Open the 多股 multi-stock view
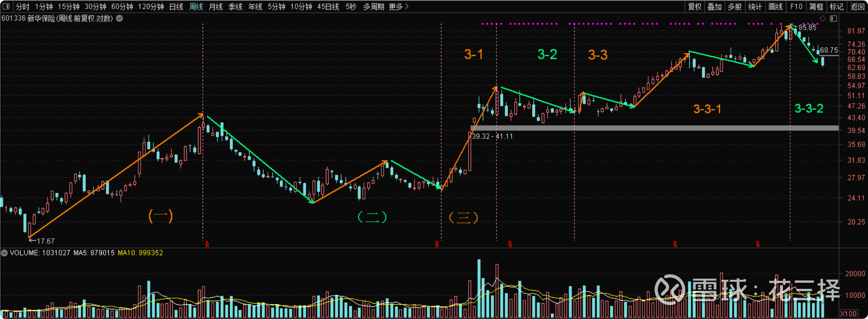This screenshot has width=868, height=319. coord(735,7)
